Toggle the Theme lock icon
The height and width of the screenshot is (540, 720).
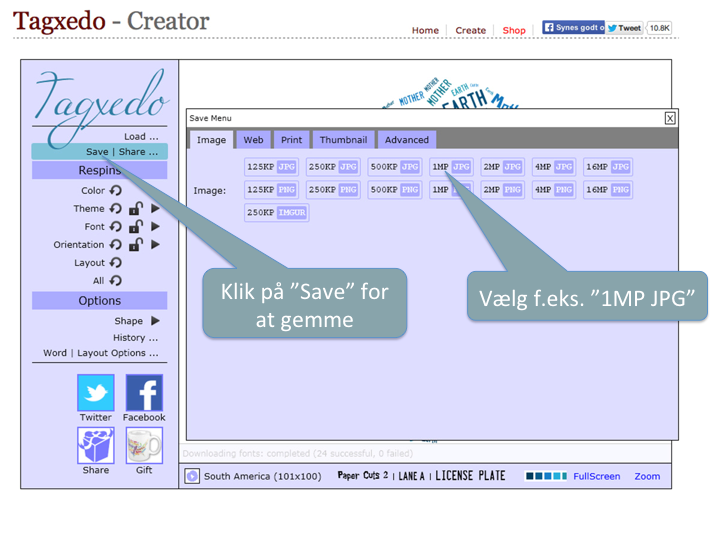coord(136,208)
